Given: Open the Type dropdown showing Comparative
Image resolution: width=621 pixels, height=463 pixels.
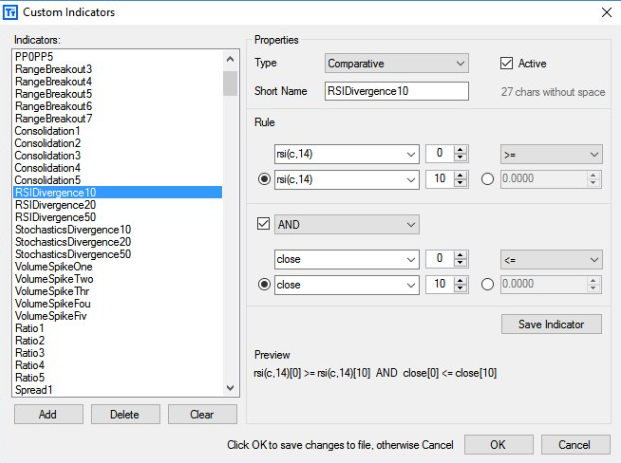Looking at the screenshot, I should (x=396, y=63).
